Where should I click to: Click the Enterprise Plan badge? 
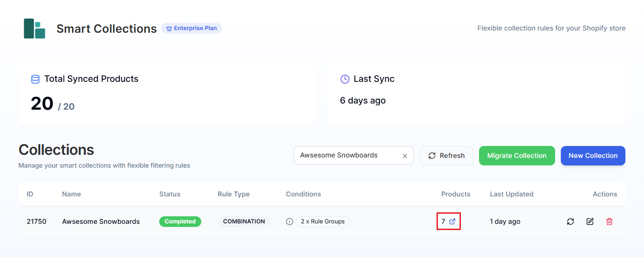tap(192, 28)
